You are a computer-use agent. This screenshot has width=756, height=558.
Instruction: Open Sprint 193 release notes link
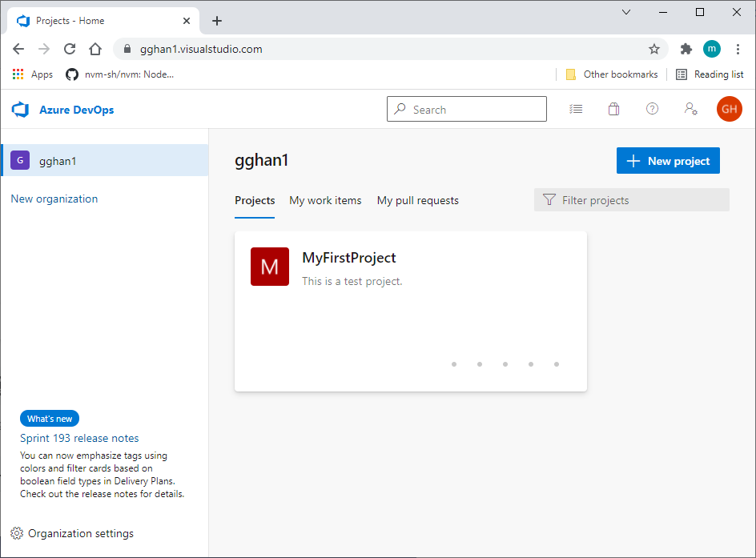tap(79, 439)
